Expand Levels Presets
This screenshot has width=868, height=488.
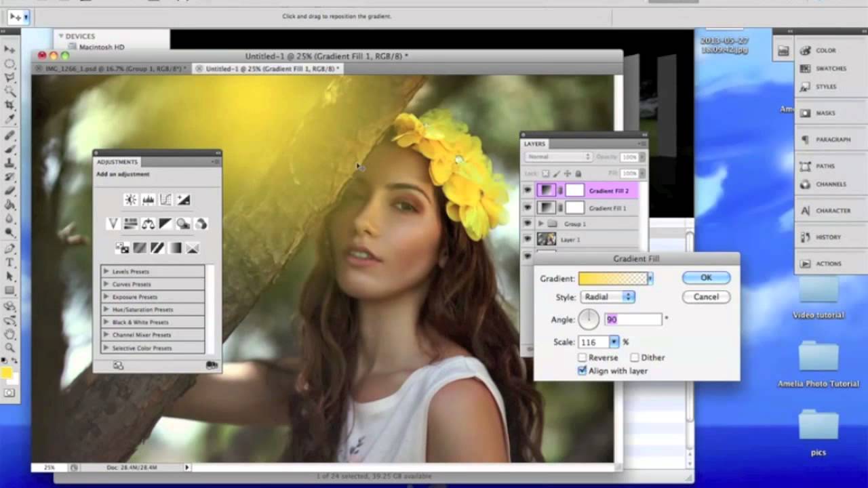pyautogui.click(x=106, y=271)
